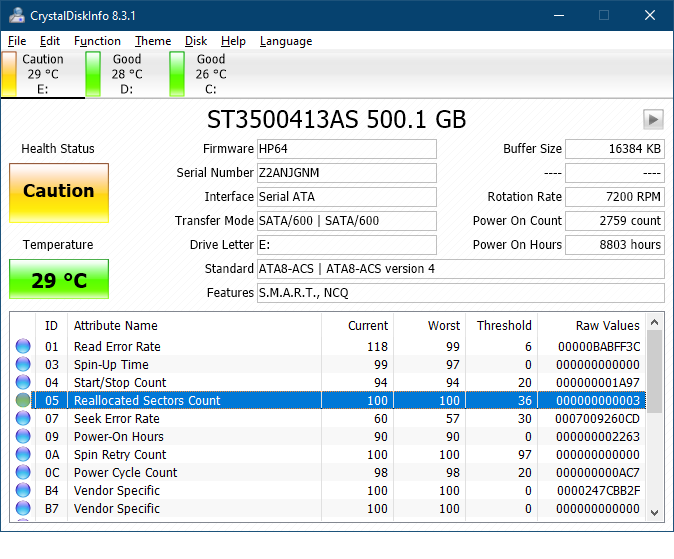Click raw value 0000247CBB2F
This screenshot has width=674, height=559.
tap(599, 491)
